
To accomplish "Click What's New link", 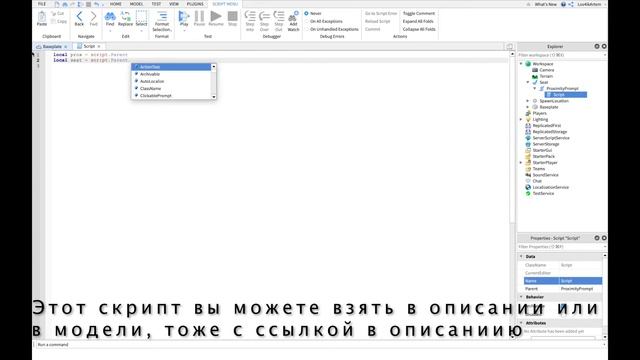I will [x=545, y=4].
